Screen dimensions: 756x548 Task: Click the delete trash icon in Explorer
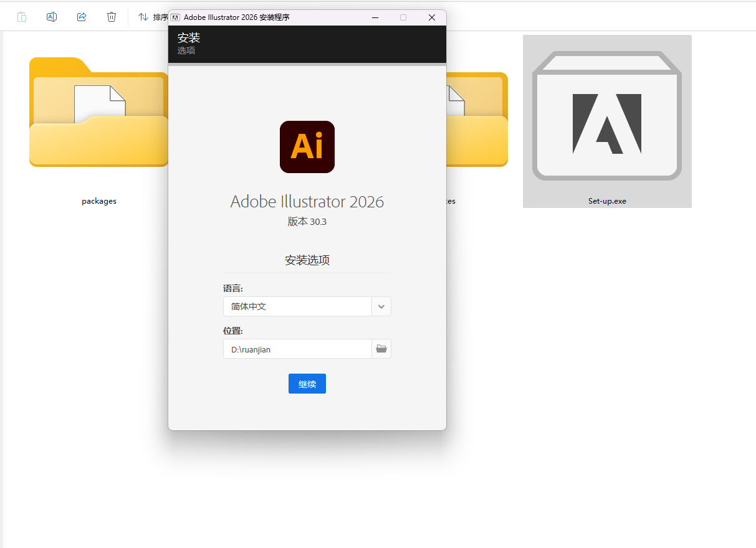[x=112, y=17]
